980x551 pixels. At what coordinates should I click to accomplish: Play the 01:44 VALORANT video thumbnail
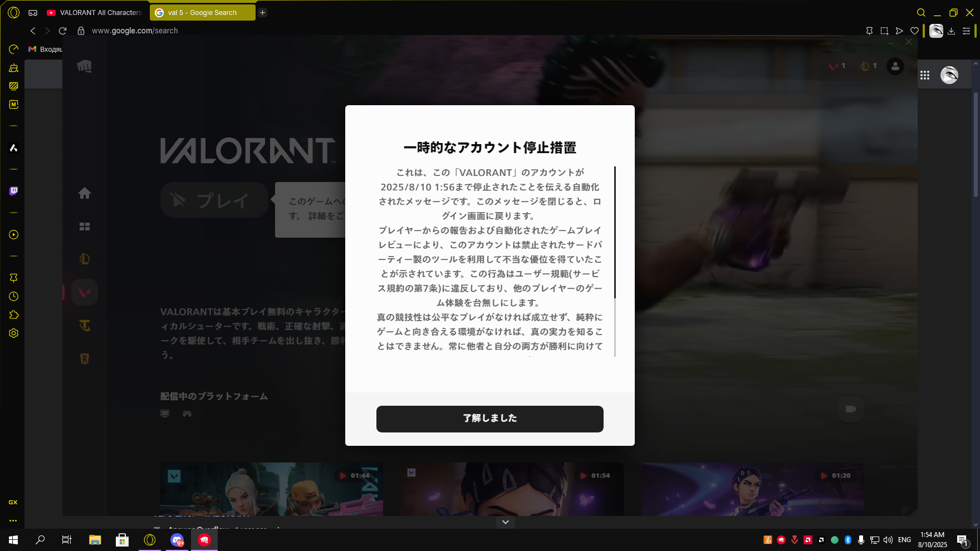[x=271, y=490]
